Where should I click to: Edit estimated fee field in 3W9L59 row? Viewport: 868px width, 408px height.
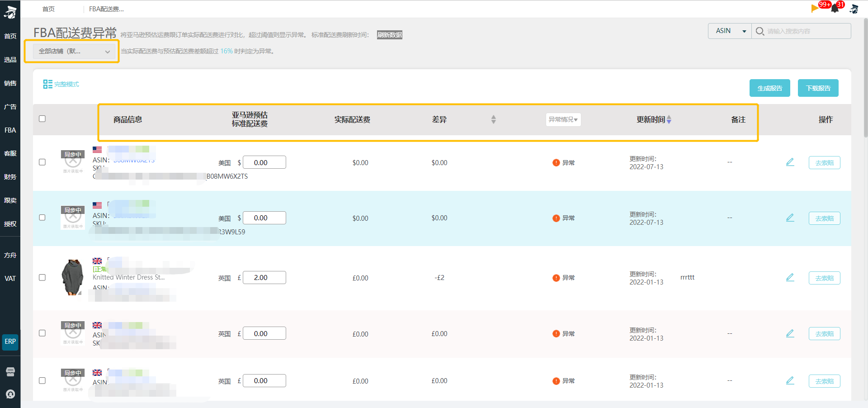coord(264,218)
